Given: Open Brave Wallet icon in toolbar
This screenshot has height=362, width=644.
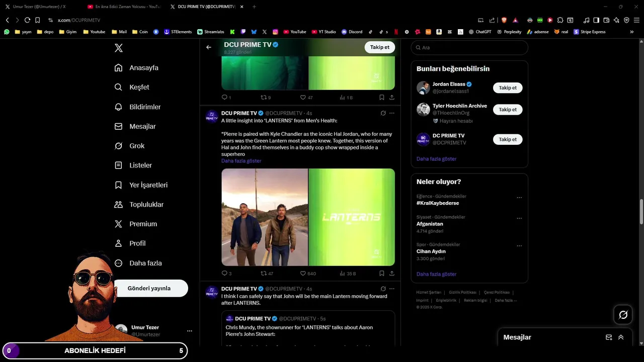Looking at the screenshot, I should pyautogui.click(x=606, y=20).
